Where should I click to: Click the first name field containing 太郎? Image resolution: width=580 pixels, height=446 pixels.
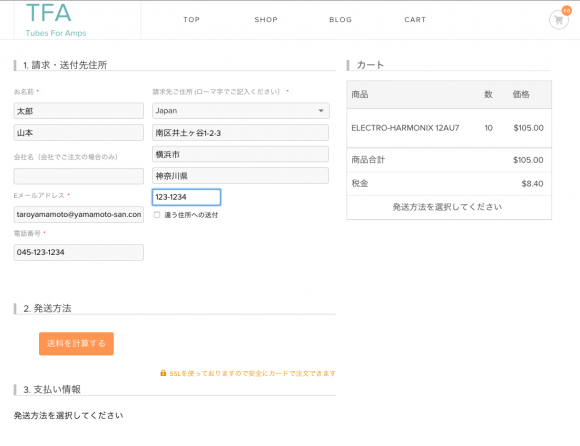click(x=78, y=111)
